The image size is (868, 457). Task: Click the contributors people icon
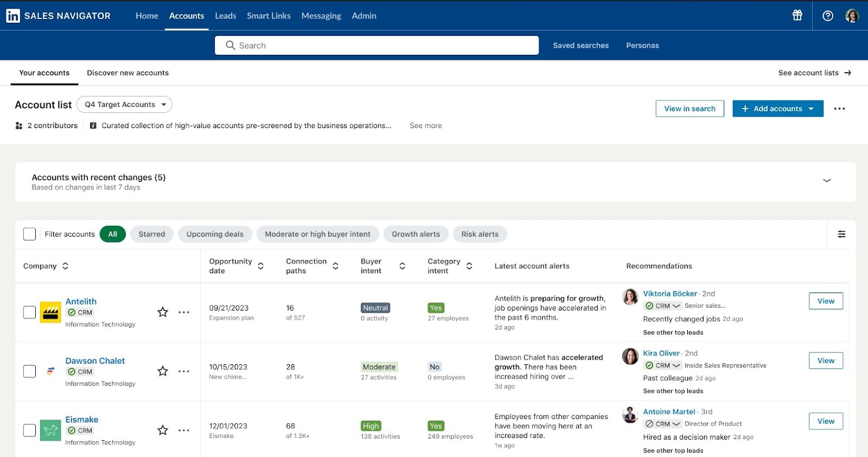[x=19, y=125]
